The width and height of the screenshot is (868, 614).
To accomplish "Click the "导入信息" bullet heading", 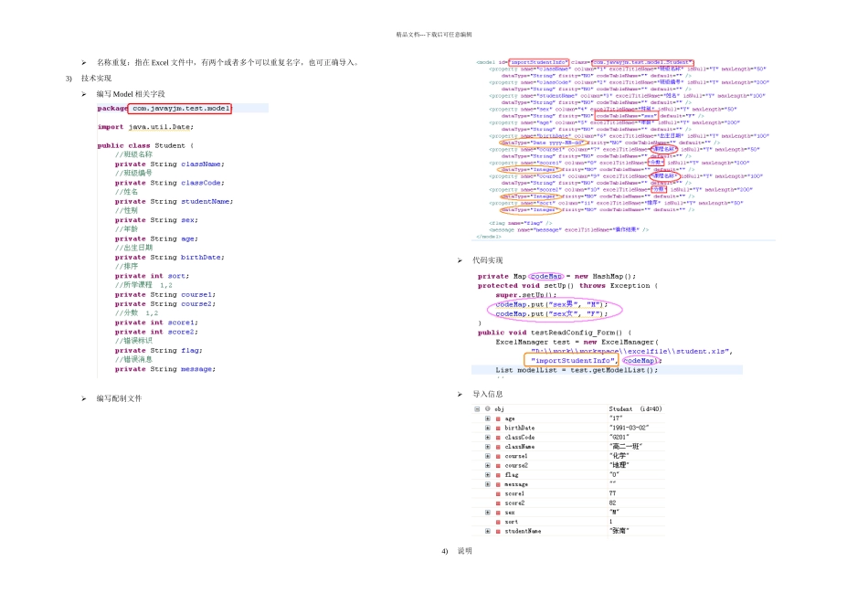I will tap(488, 394).
